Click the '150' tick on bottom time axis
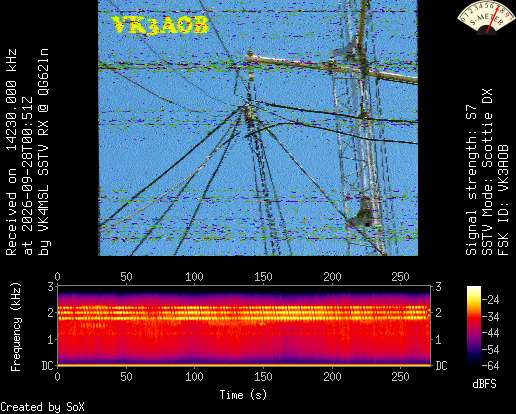This screenshot has height=414, width=516. (263, 377)
